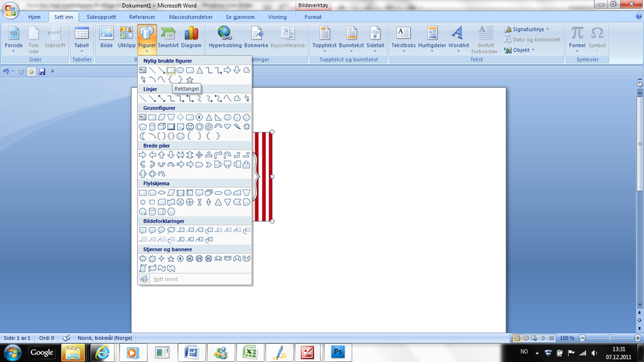Select the up arrow in Brede piler
Viewport: 644px width, 362px height.
(x=162, y=155)
